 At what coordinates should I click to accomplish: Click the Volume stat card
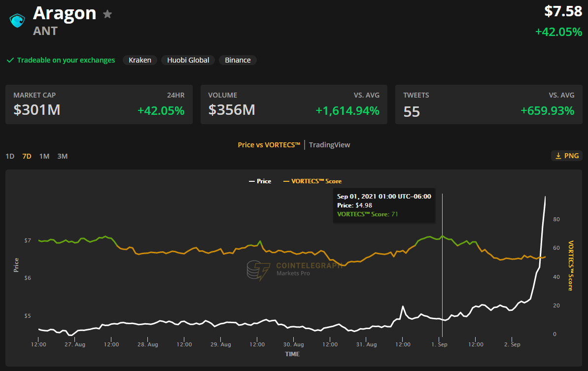tap(294, 104)
